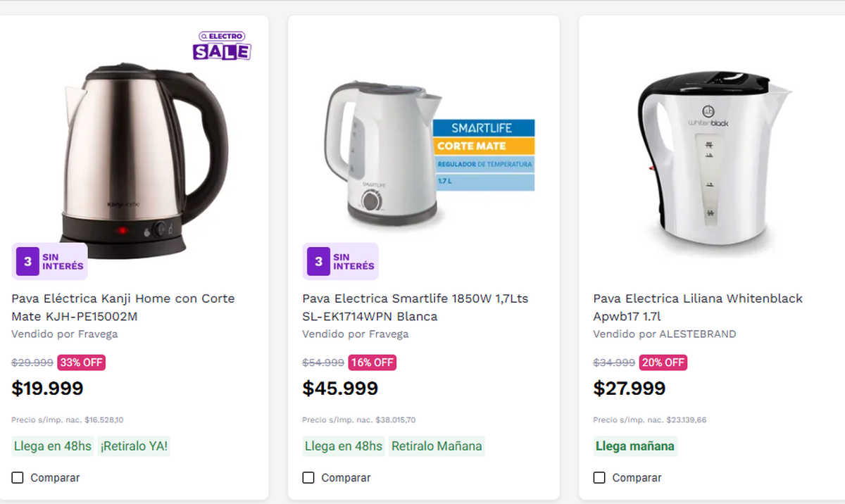The image size is (845, 504).
Task: Click the ALESTEBRAND seller link
Action: (697, 334)
